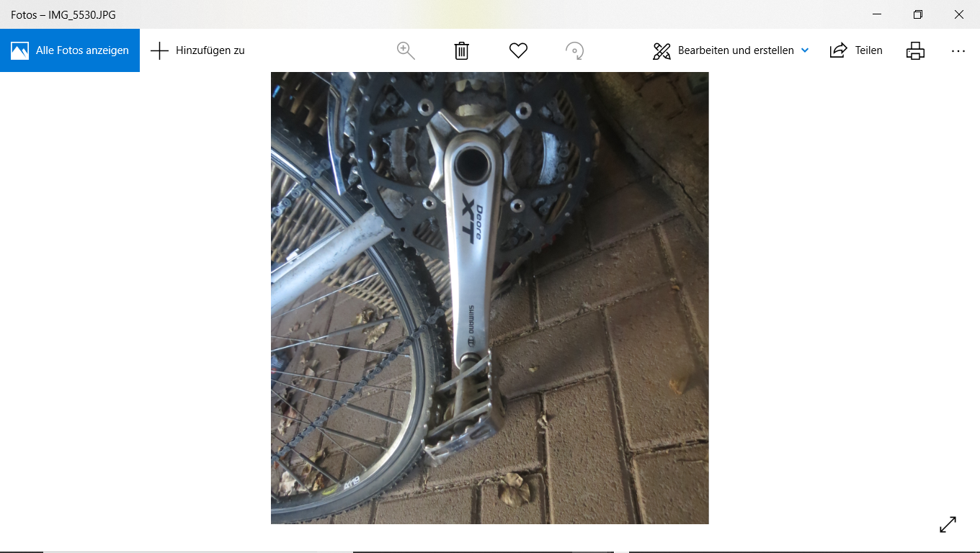Enter fullscreen with the diagonal arrows icon
Viewport: 980px width, 553px height.
(x=948, y=525)
